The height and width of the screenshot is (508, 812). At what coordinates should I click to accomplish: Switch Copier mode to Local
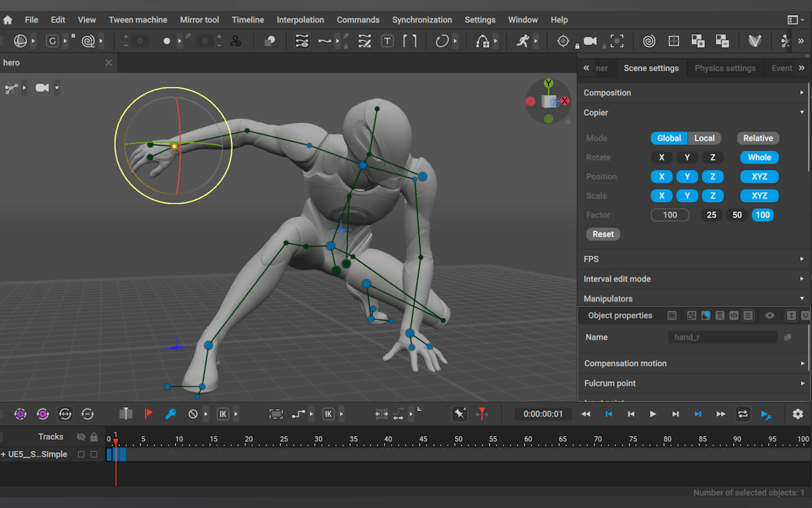point(704,138)
